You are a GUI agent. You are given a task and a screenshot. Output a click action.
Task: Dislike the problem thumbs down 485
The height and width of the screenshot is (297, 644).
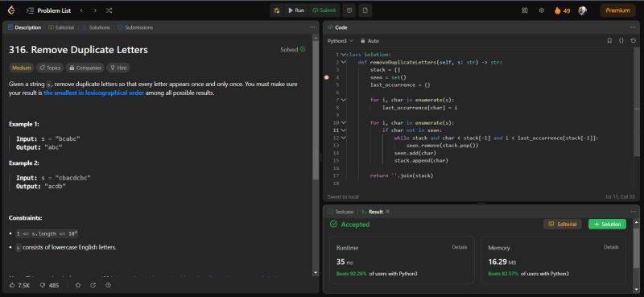click(50, 286)
